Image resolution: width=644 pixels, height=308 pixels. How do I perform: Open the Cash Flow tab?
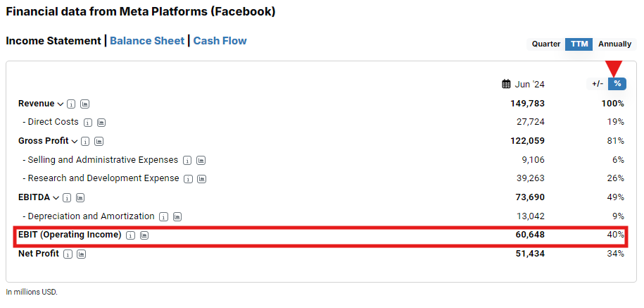pos(220,41)
